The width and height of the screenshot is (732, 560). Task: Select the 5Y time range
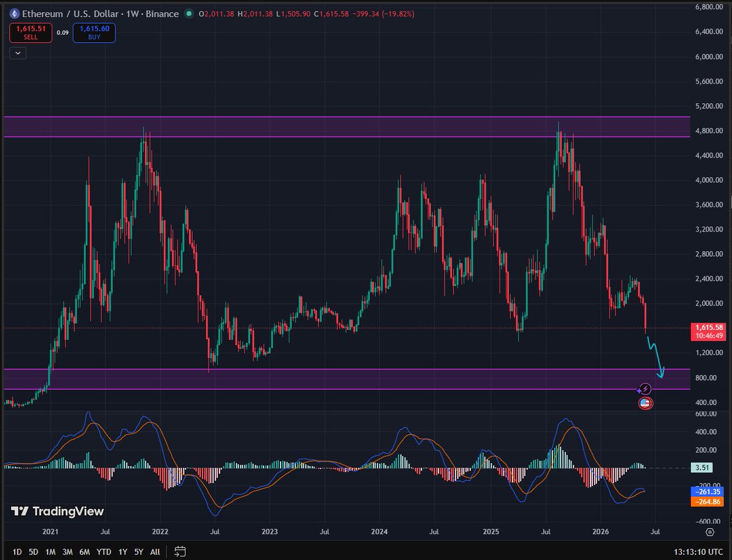coord(138,551)
